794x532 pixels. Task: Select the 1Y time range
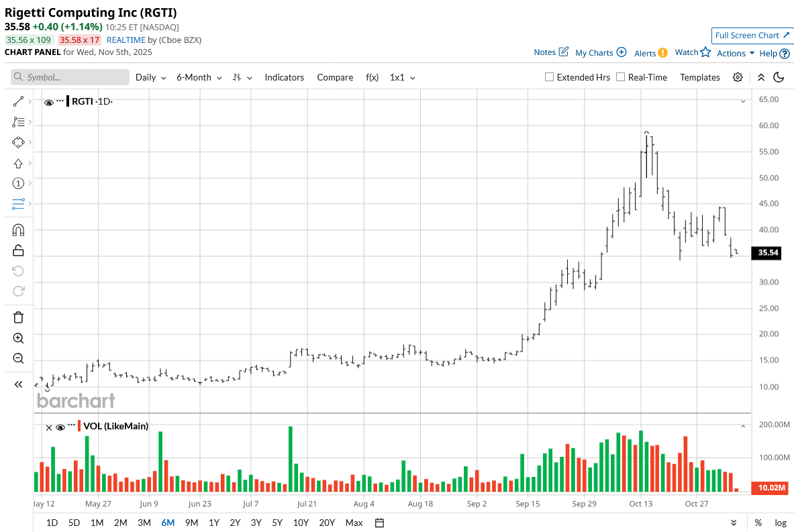click(x=214, y=523)
